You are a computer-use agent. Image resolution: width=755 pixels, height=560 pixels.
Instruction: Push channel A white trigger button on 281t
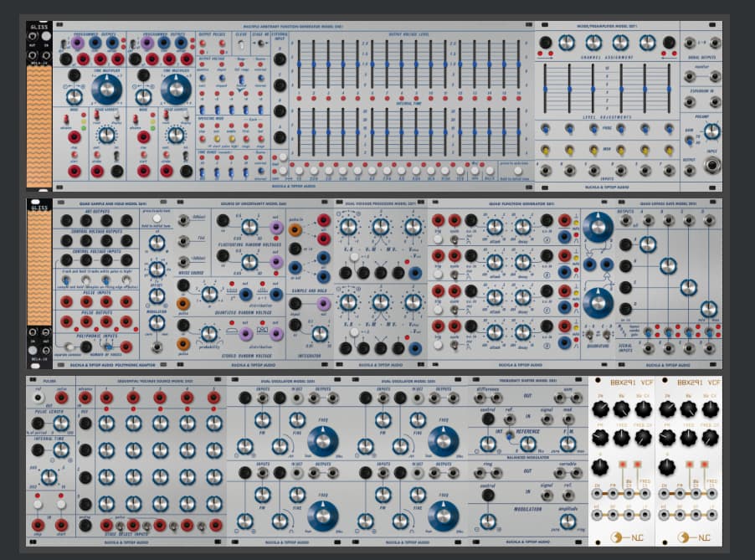438,239
